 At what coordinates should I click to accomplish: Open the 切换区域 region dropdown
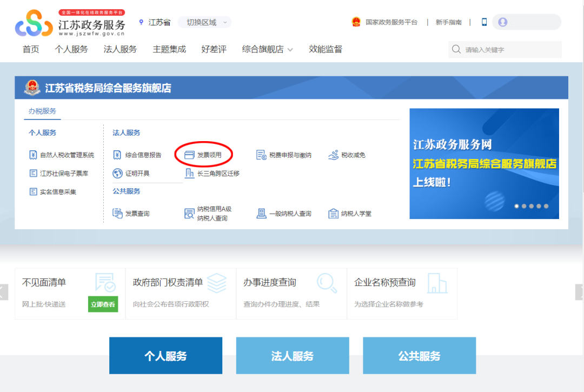(204, 22)
